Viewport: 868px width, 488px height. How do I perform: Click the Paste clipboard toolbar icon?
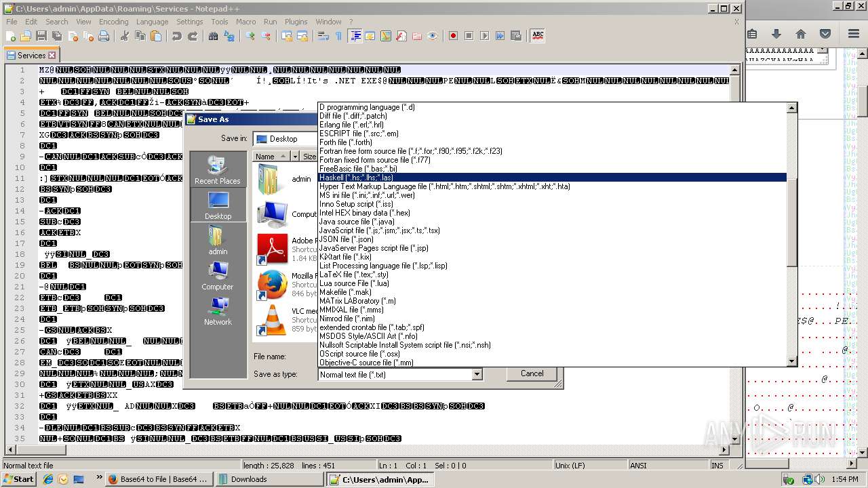156,36
